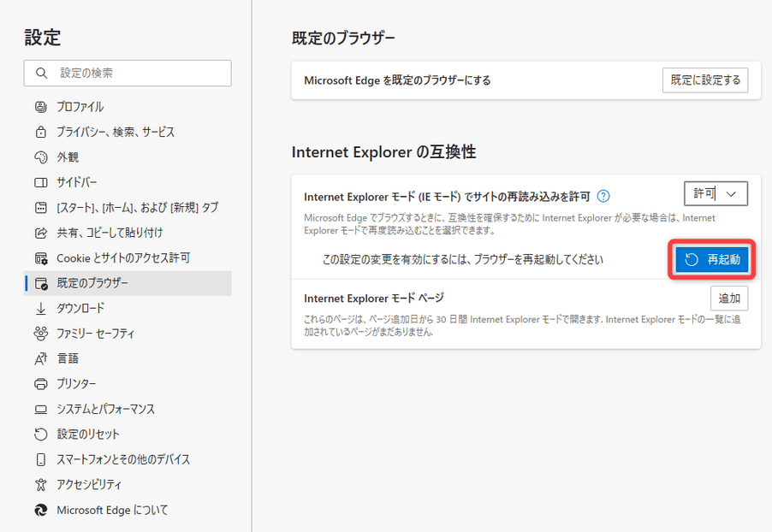The height and width of the screenshot is (532, 772).
Task: Click the help question mark icon next to IE mode
Action: coord(603,197)
